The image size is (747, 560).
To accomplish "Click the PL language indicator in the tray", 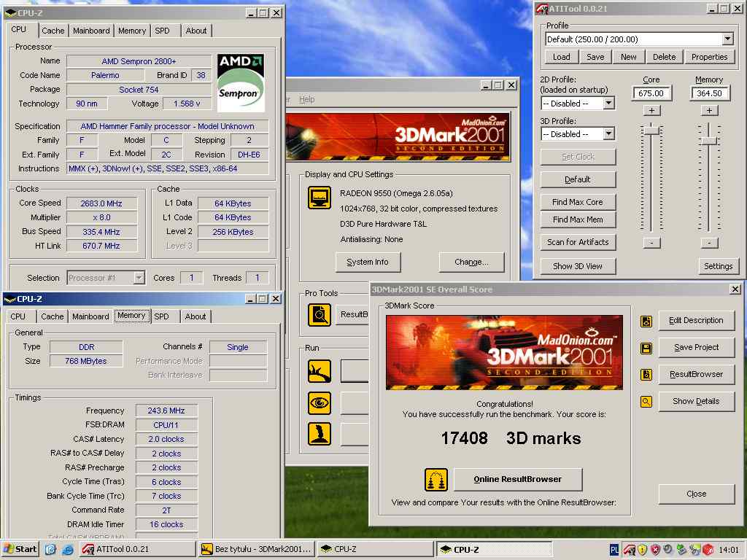I will tap(614, 550).
